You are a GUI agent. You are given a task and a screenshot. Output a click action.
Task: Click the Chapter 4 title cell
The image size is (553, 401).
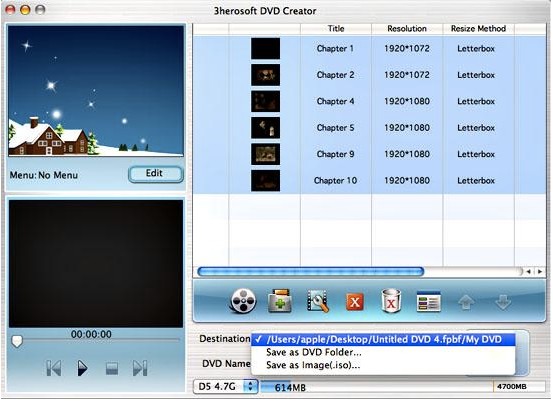click(x=335, y=101)
